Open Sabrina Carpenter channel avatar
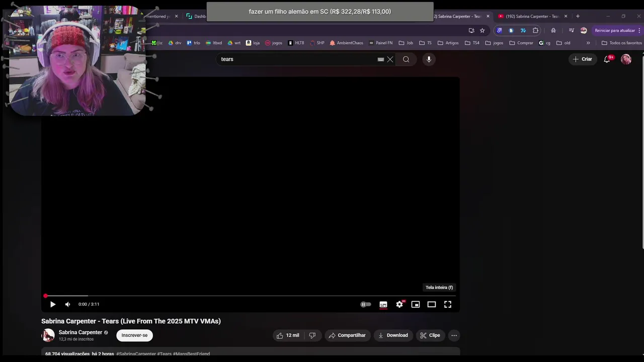 click(48, 335)
